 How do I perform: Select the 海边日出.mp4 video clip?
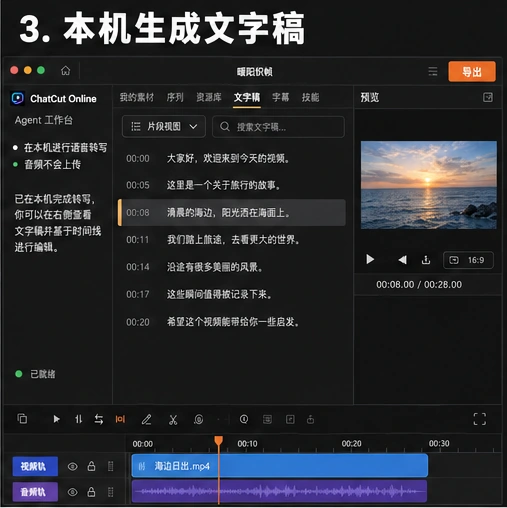(x=280, y=466)
